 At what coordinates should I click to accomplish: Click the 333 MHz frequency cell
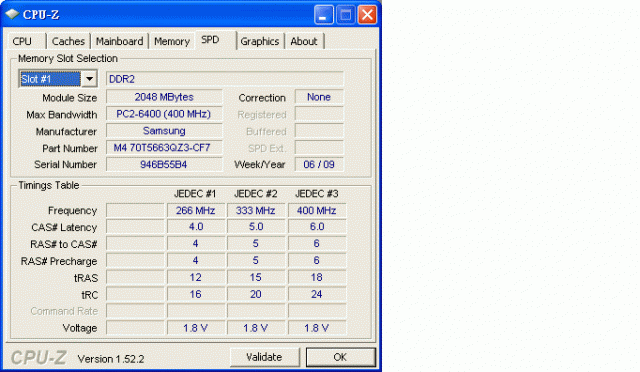256,210
